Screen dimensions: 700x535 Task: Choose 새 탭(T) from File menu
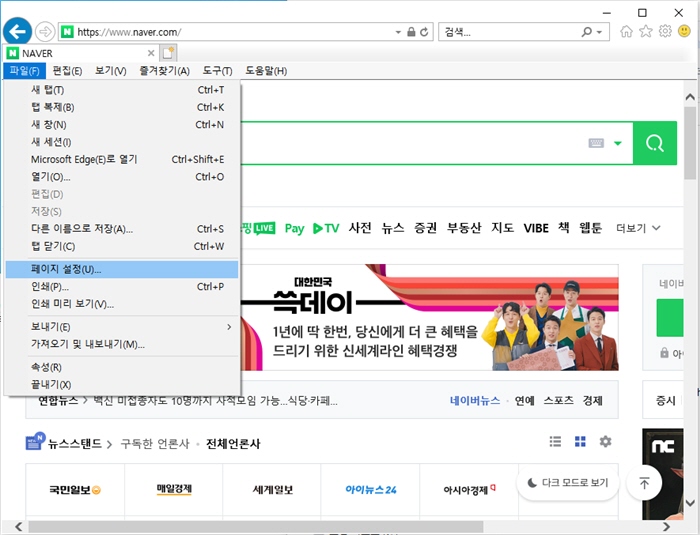tap(122, 90)
